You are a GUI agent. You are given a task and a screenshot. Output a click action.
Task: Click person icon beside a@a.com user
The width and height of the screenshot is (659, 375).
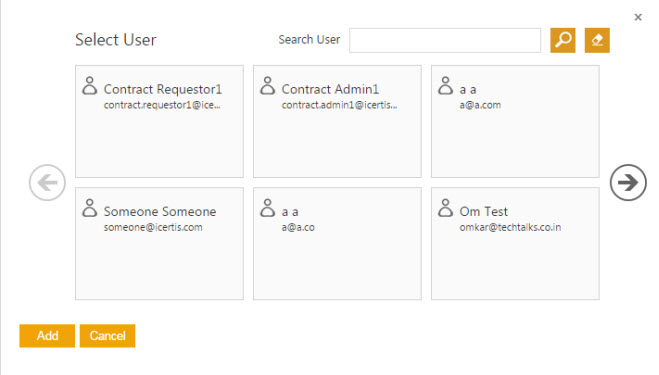(445, 85)
